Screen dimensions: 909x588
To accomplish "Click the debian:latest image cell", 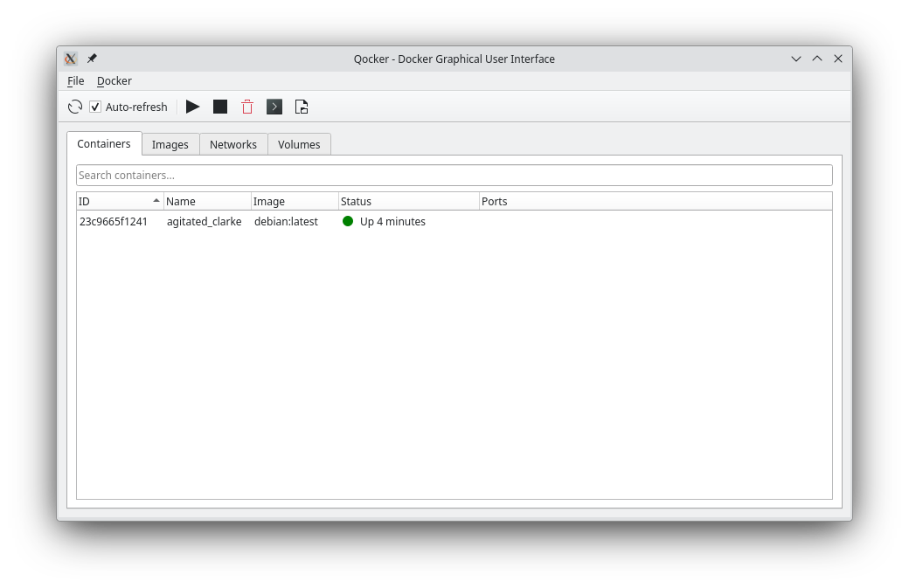I will pos(286,221).
